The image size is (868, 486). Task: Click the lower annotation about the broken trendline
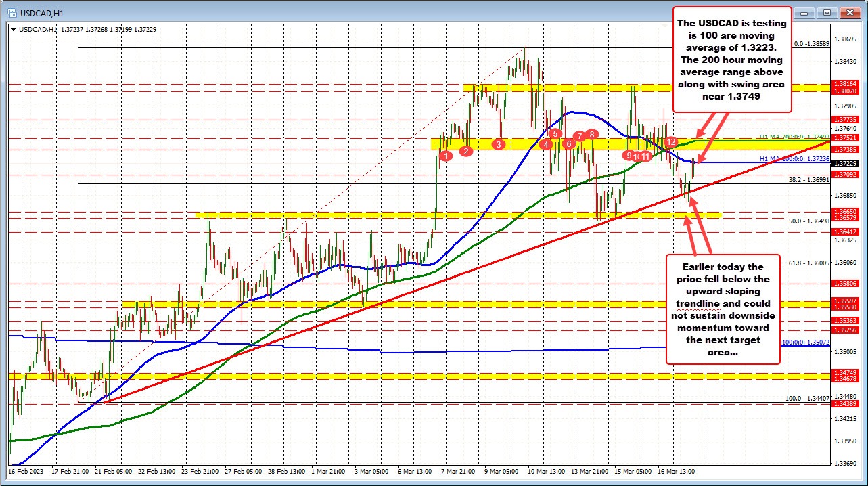pyautogui.click(x=725, y=310)
